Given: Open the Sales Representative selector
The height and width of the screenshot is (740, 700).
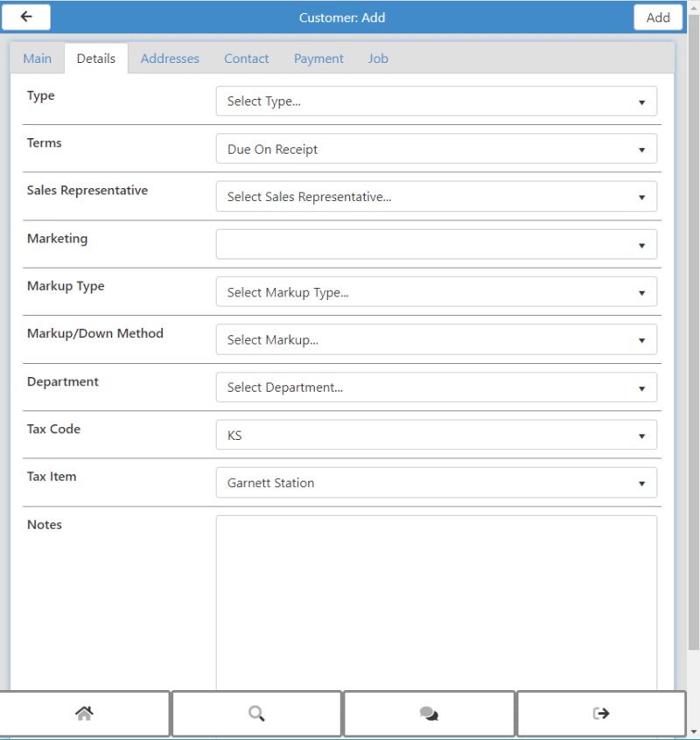Looking at the screenshot, I should pyautogui.click(x=437, y=196).
